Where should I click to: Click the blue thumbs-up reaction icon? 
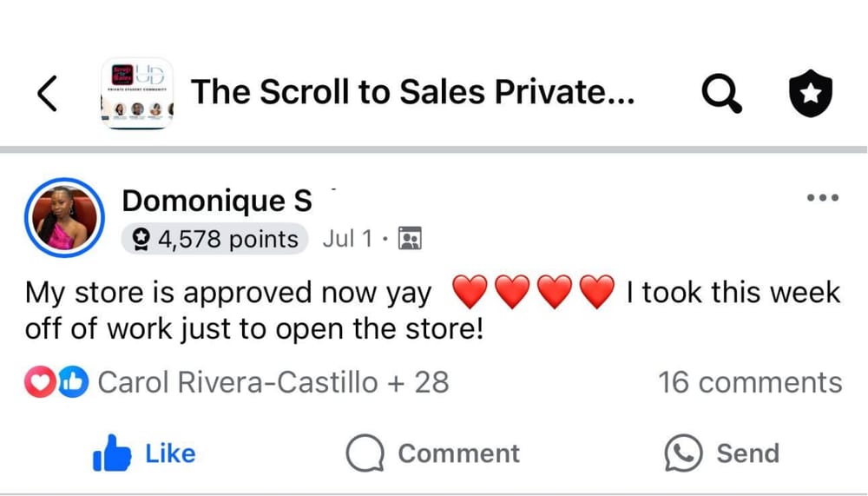74,382
